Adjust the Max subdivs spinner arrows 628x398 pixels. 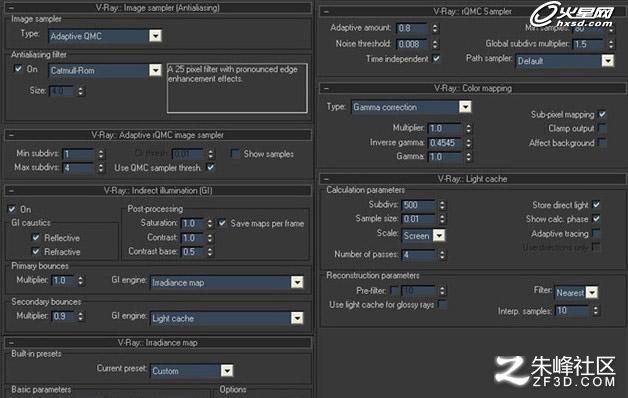click(x=101, y=167)
